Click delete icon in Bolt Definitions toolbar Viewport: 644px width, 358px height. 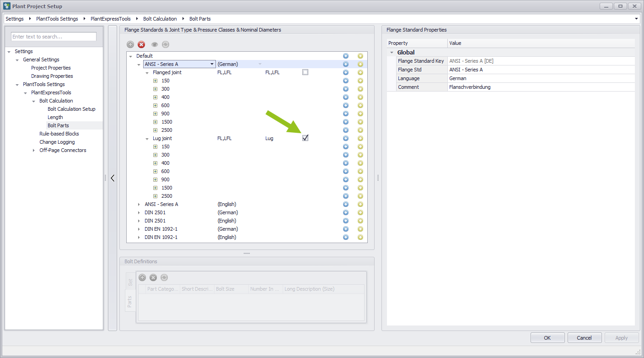click(x=153, y=277)
